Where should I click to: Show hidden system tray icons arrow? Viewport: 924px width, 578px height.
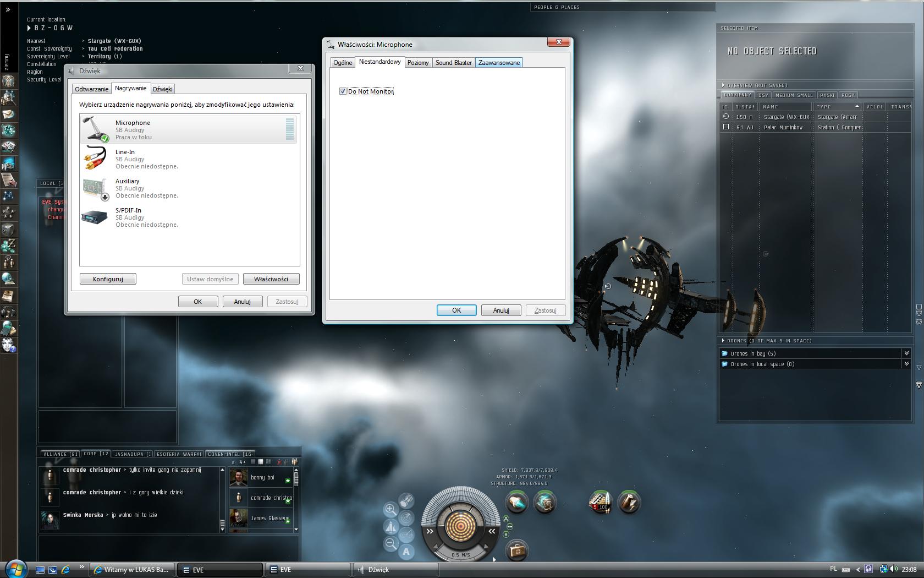tap(858, 570)
